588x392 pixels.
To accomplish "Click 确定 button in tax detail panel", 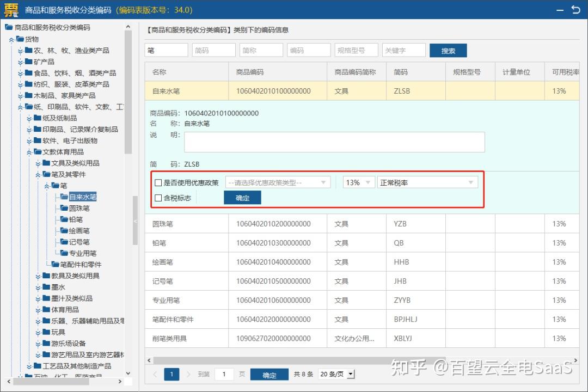I will [x=242, y=198].
